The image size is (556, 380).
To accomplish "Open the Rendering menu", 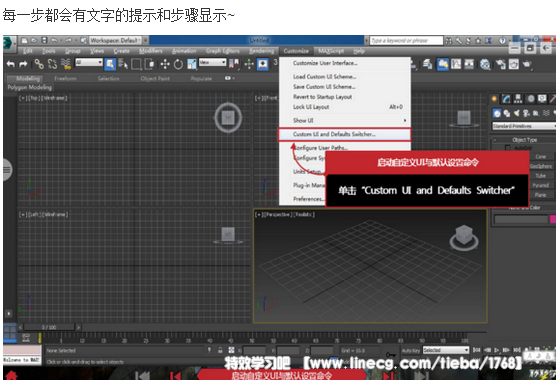I will (x=261, y=51).
